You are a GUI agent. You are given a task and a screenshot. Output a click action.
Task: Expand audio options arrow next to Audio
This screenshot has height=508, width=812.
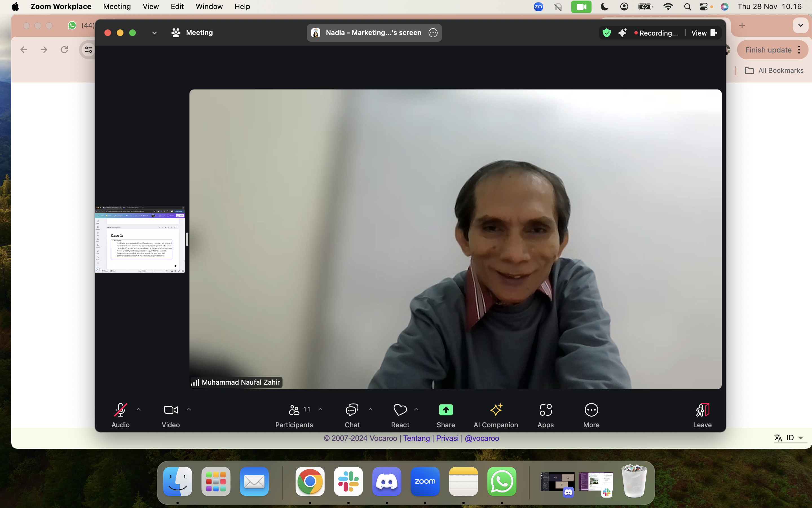[x=139, y=409]
